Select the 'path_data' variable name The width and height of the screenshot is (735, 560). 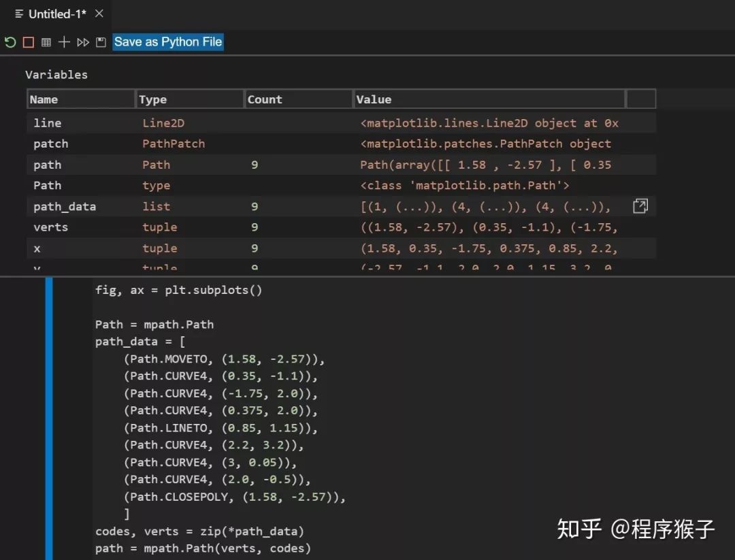coord(65,207)
